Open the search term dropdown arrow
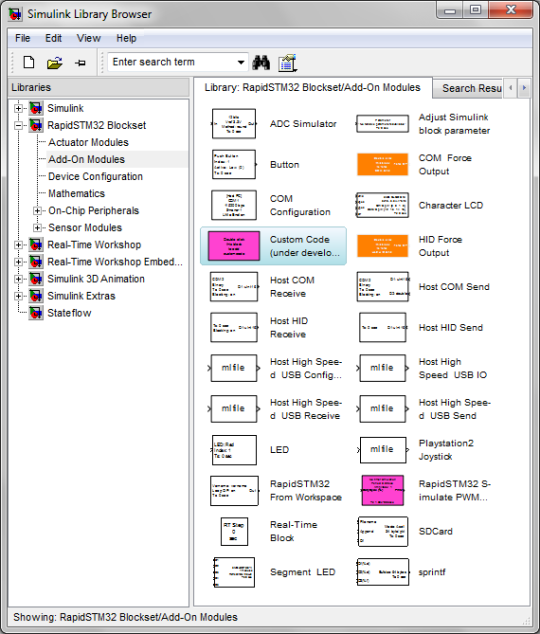Image resolution: width=540 pixels, height=634 pixels. (240, 62)
